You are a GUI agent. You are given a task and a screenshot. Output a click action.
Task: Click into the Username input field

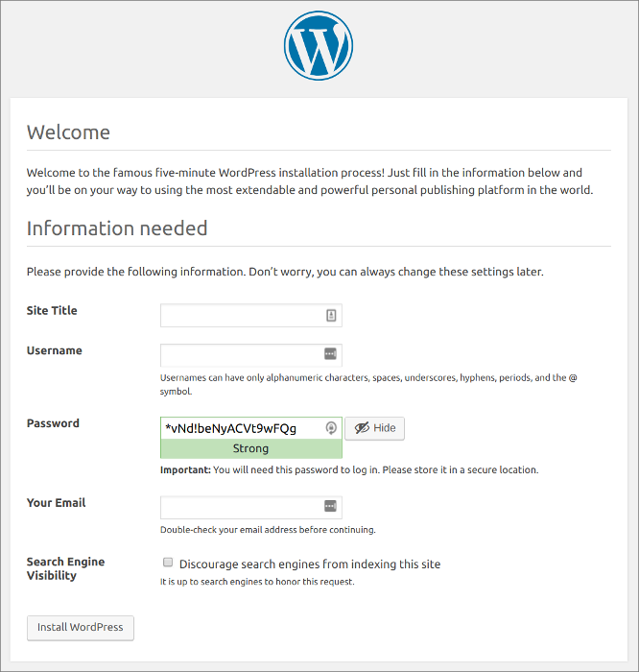click(240, 354)
